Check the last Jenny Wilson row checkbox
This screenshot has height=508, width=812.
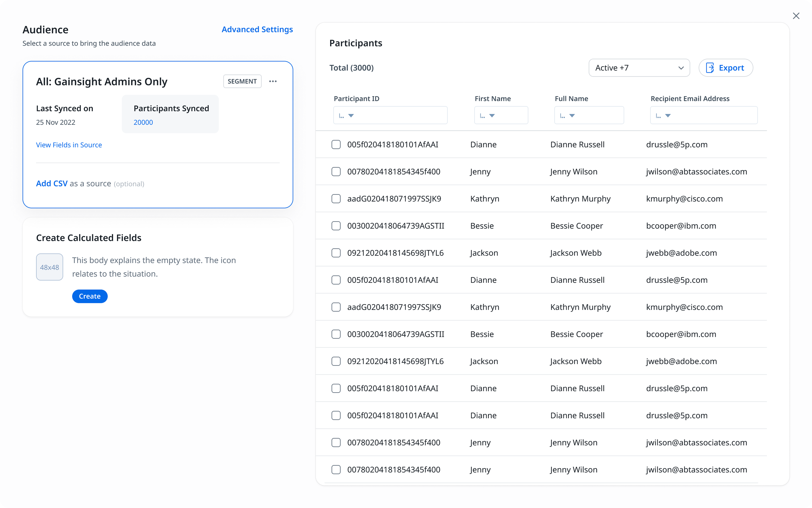[x=336, y=470]
